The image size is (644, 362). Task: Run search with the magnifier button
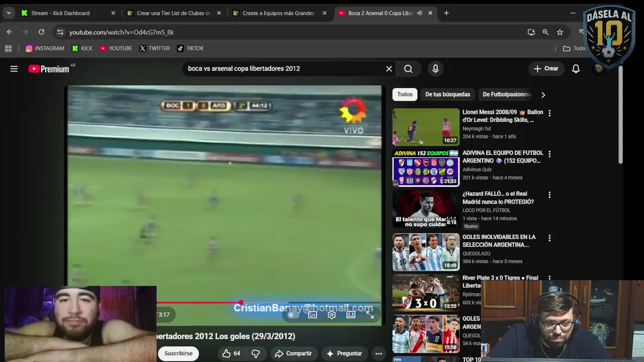point(408,69)
